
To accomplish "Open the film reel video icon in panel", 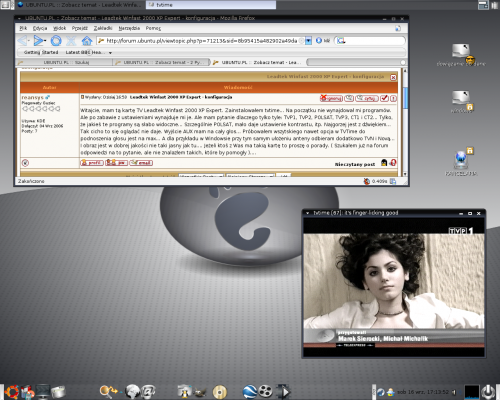I will pos(265,391).
